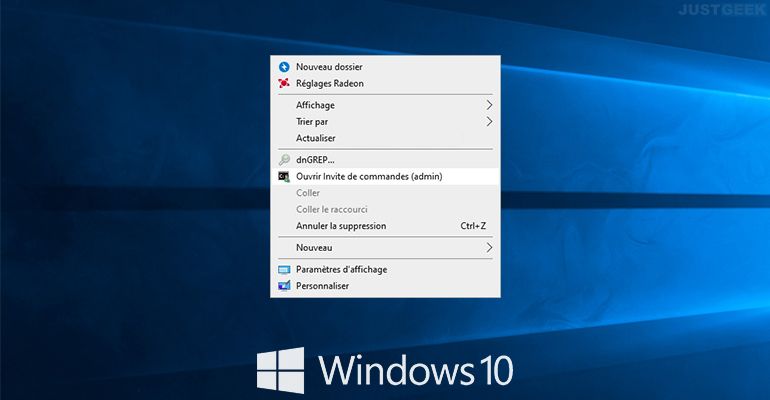The height and width of the screenshot is (400, 770).
Task: Select Nouveau dossier menu entry
Action: [385, 67]
